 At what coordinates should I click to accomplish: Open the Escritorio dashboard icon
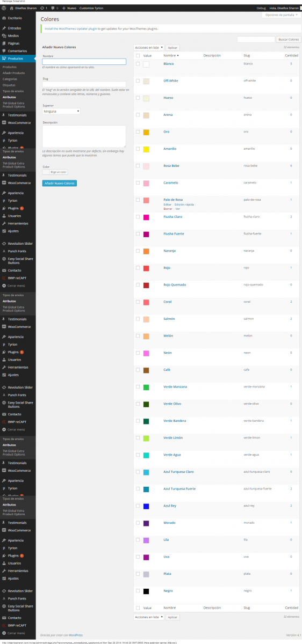point(4,18)
